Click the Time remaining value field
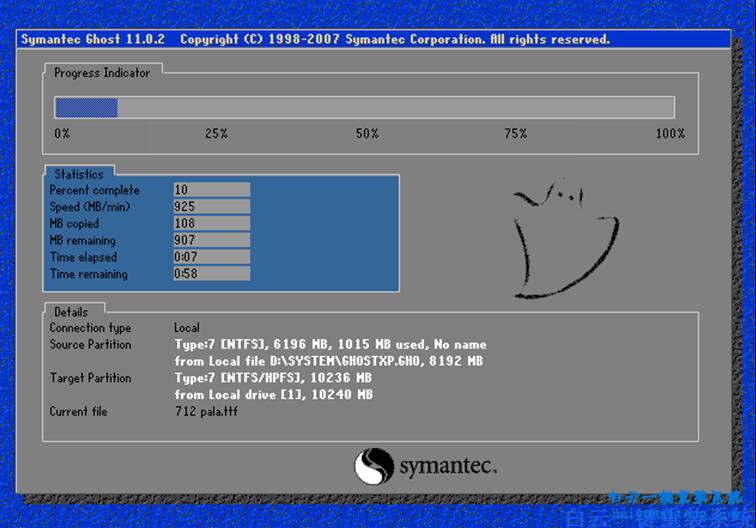This screenshot has height=528, width=756. [211, 274]
